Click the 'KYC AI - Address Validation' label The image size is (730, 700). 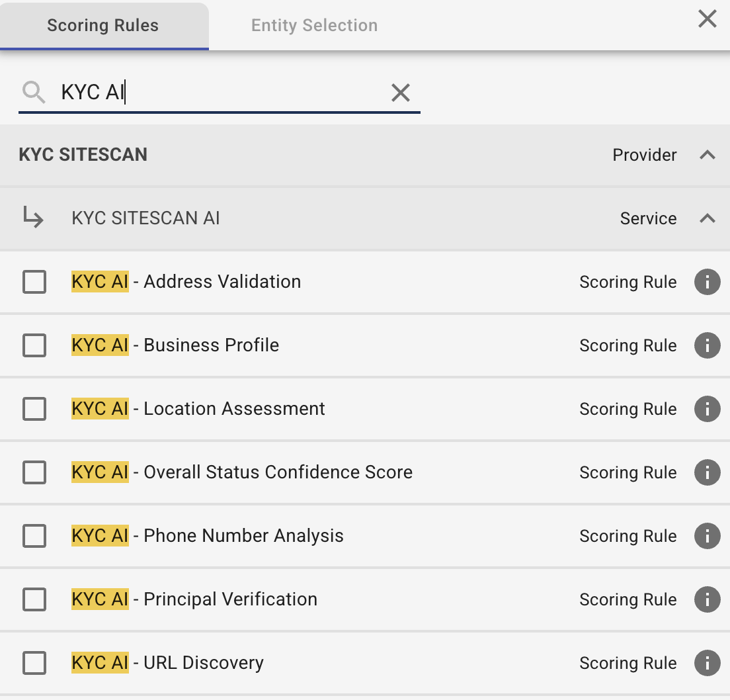click(186, 282)
